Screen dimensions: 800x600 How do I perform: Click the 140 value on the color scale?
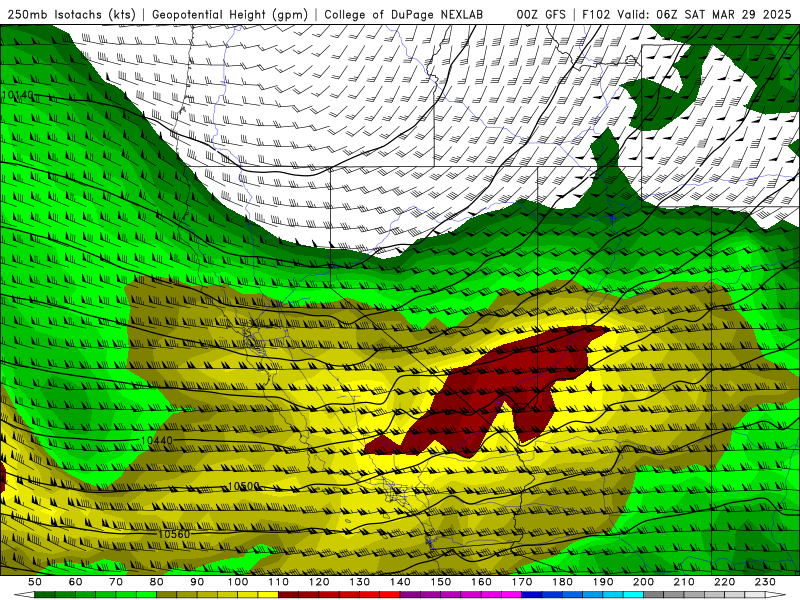tap(400, 582)
